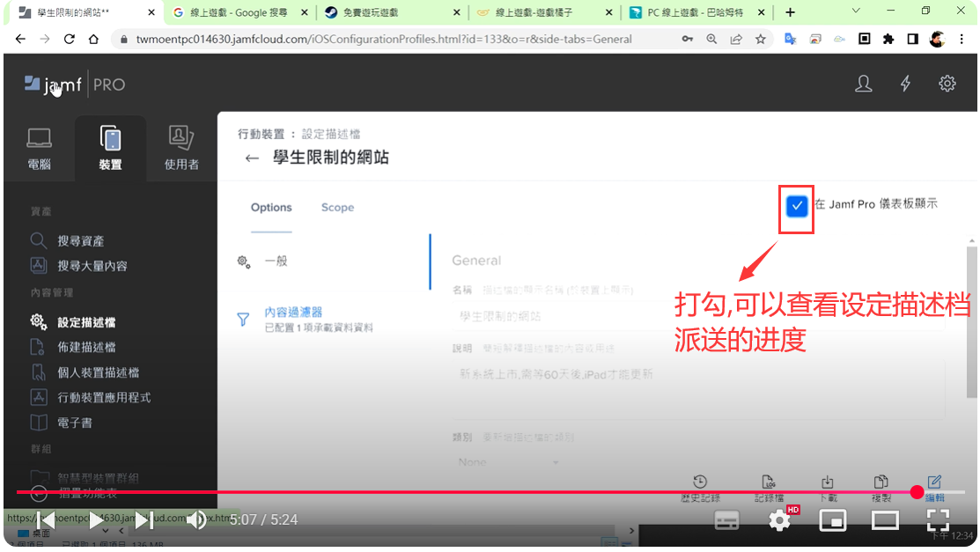Open the tab search dropdown chevron
The height and width of the screenshot is (552, 980).
click(x=856, y=11)
